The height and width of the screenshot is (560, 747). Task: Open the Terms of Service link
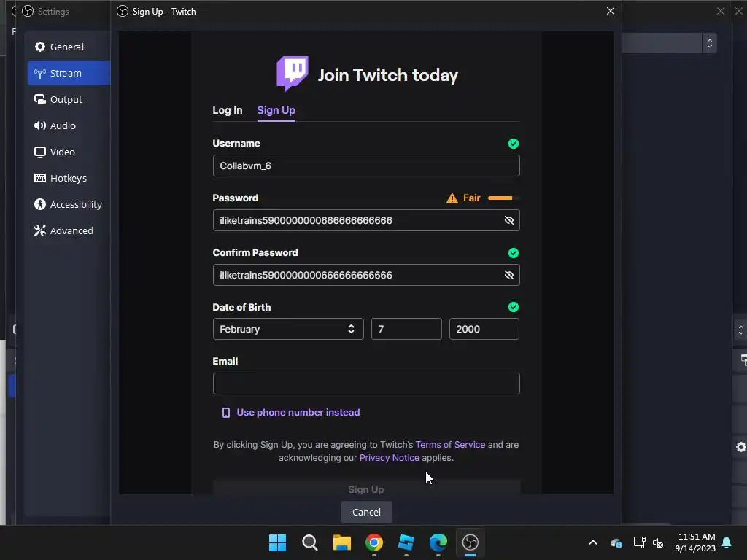pyautogui.click(x=450, y=444)
